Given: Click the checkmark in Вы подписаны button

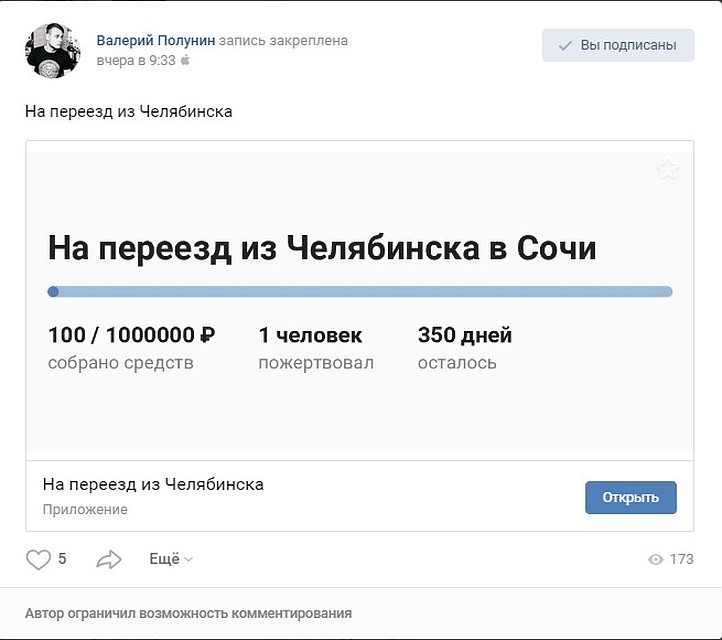Looking at the screenshot, I should click(x=565, y=46).
